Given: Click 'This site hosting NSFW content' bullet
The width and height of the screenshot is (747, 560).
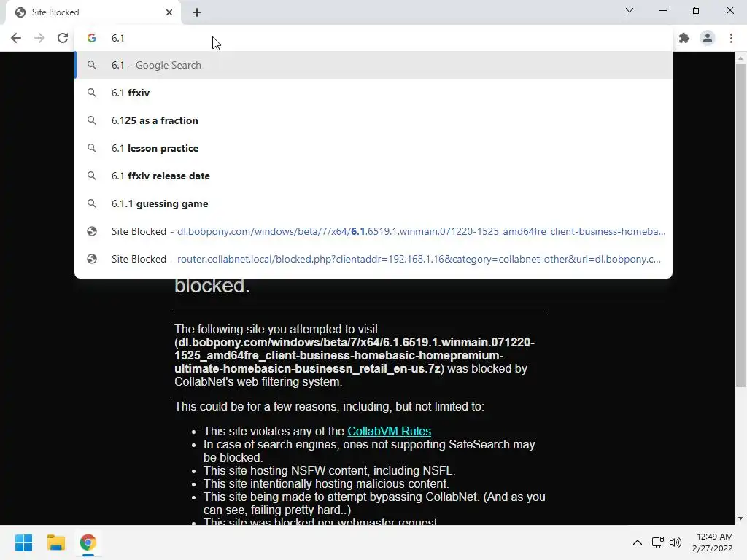Looking at the screenshot, I should tap(329, 470).
